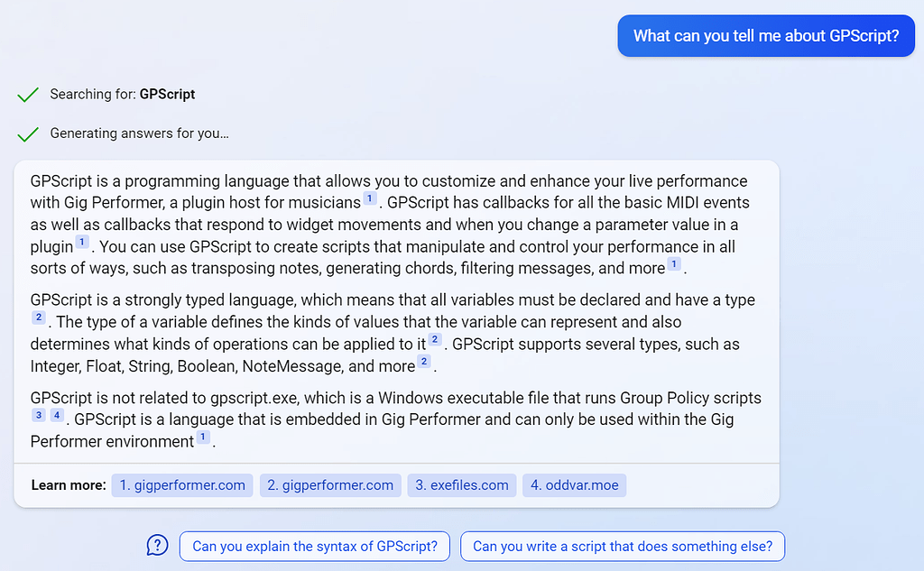Click citation 2 after strongly typed language
The height and width of the screenshot is (571, 924).
pyautogui.click(x=38, y=318)
